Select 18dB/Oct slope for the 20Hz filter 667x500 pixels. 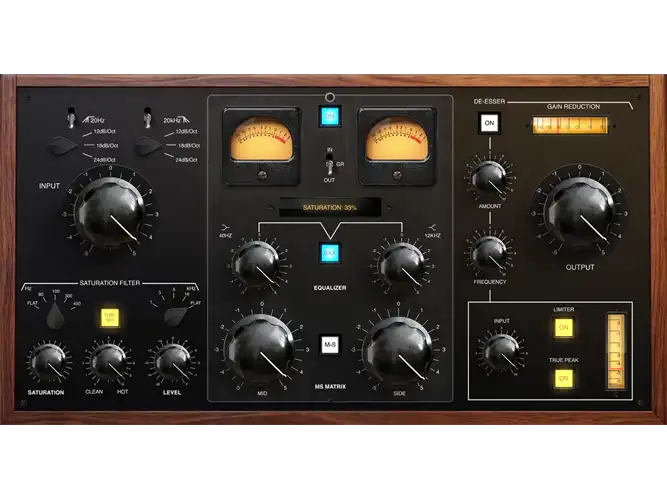[107, 146]
